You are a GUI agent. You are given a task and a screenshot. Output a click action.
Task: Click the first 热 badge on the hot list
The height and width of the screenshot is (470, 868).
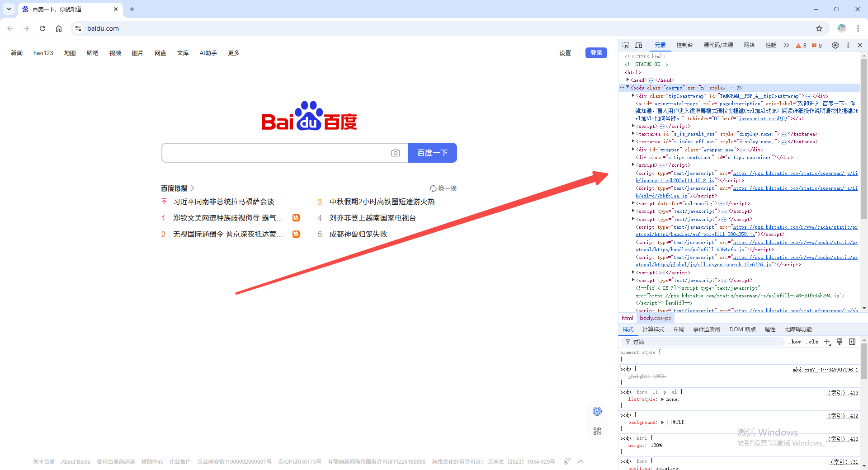click(296, 218)
